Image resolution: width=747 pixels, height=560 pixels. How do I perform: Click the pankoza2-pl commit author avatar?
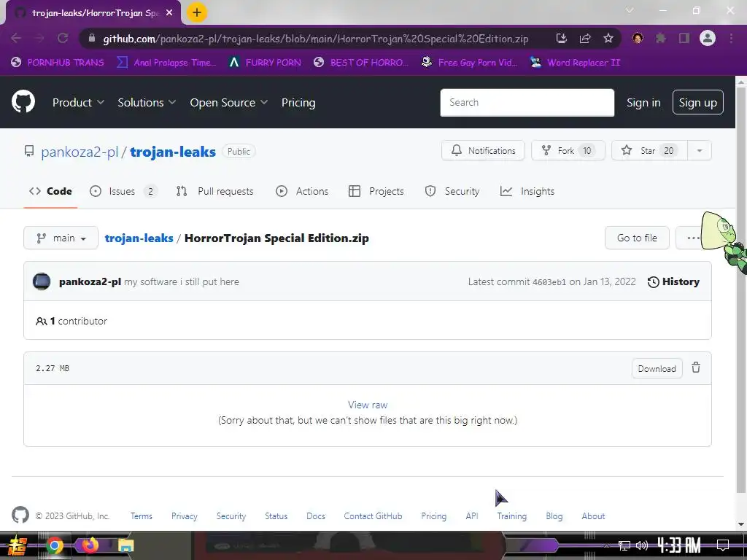coord(42,281)
